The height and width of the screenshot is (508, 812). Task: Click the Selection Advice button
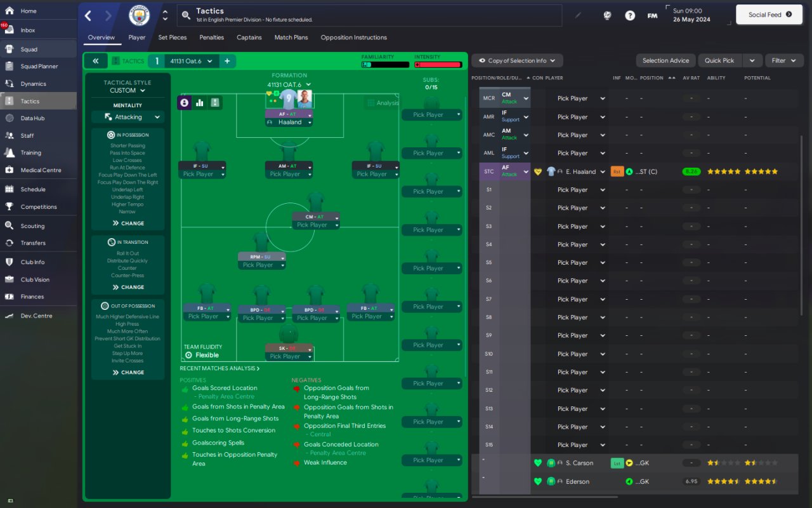665,60
